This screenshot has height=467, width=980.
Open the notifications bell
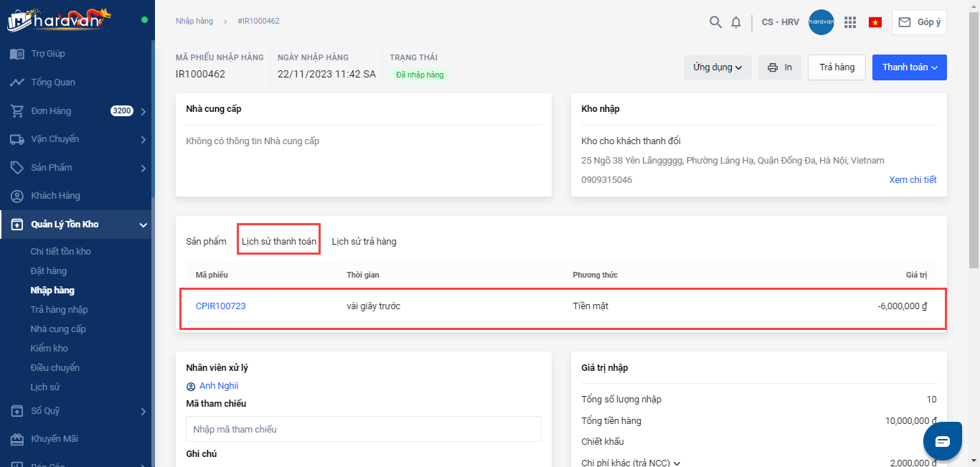736,22
